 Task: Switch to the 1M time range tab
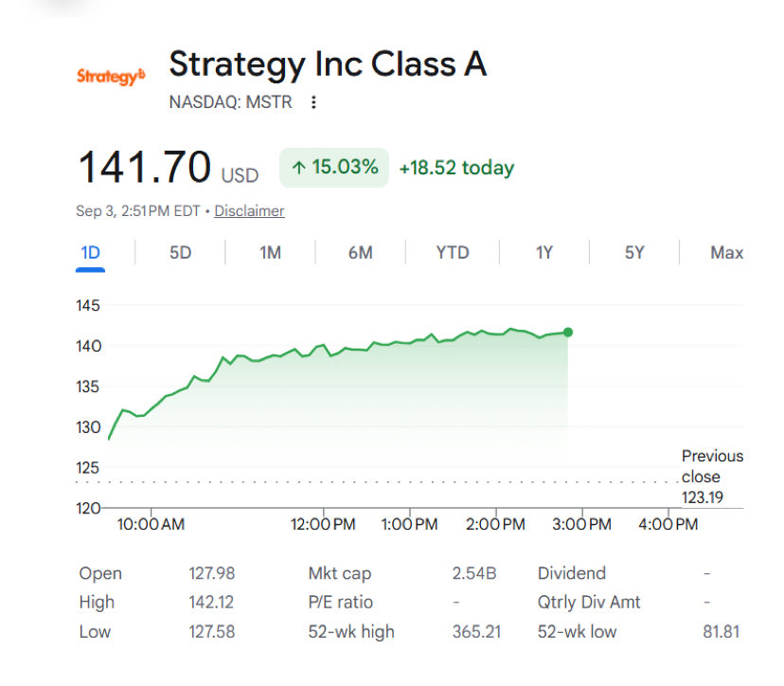tap(270, 253)
